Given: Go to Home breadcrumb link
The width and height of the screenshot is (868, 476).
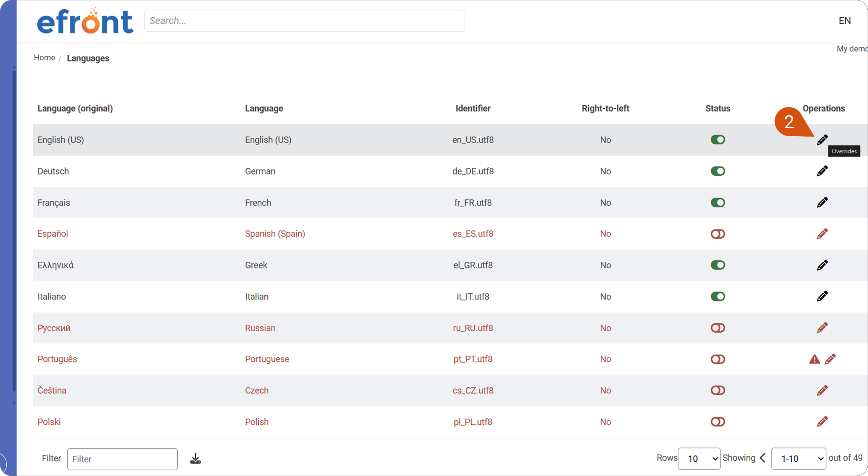Looking at the screenshot, I should click(x=44, y=58).
